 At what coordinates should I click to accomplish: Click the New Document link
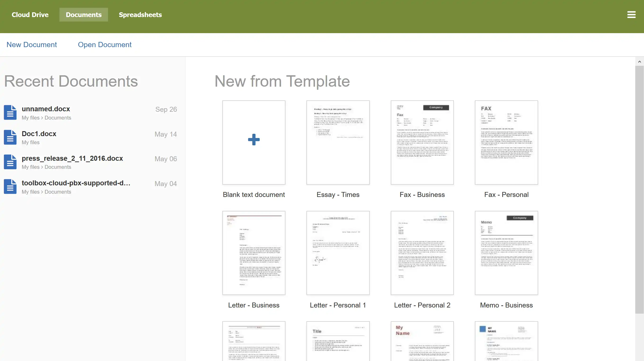click(32, 45)
